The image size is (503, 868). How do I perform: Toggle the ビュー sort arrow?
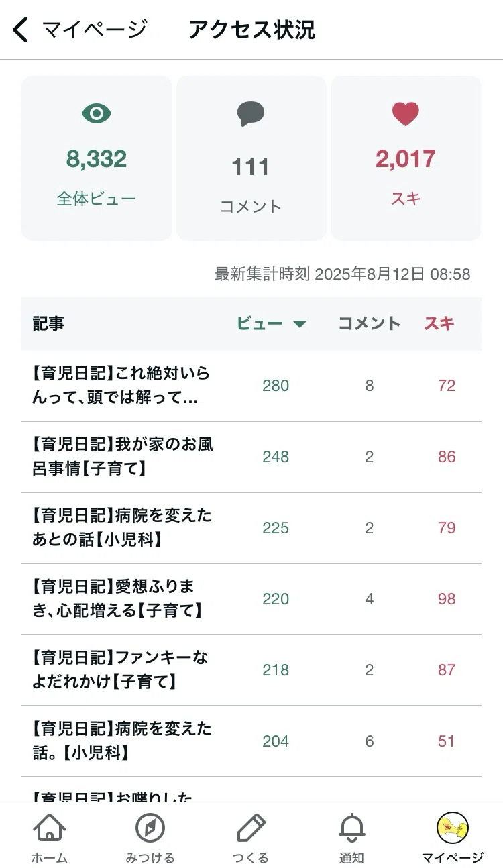click(299, 325)
